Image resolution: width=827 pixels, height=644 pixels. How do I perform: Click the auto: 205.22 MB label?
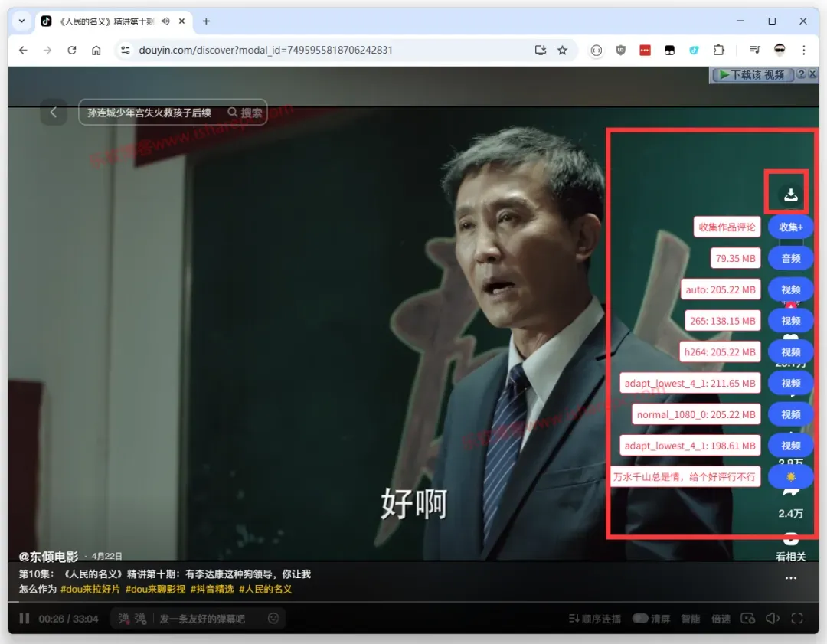[x=721, y=289]
